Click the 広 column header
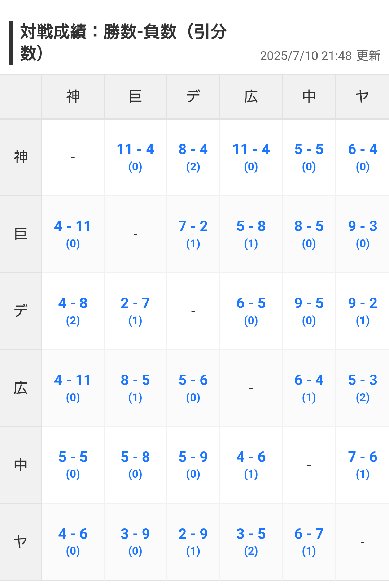This screenshot has width=389, height=588. tap(251, 96)
